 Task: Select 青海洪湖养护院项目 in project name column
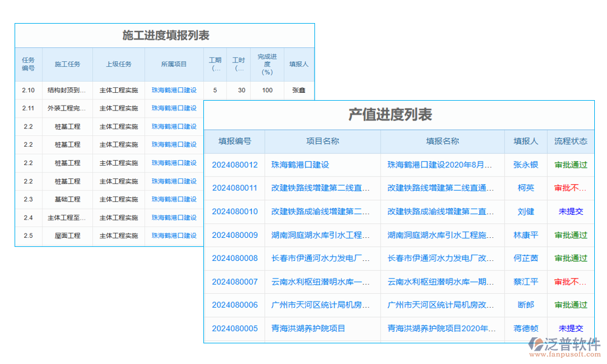click(x=308, y=328)
